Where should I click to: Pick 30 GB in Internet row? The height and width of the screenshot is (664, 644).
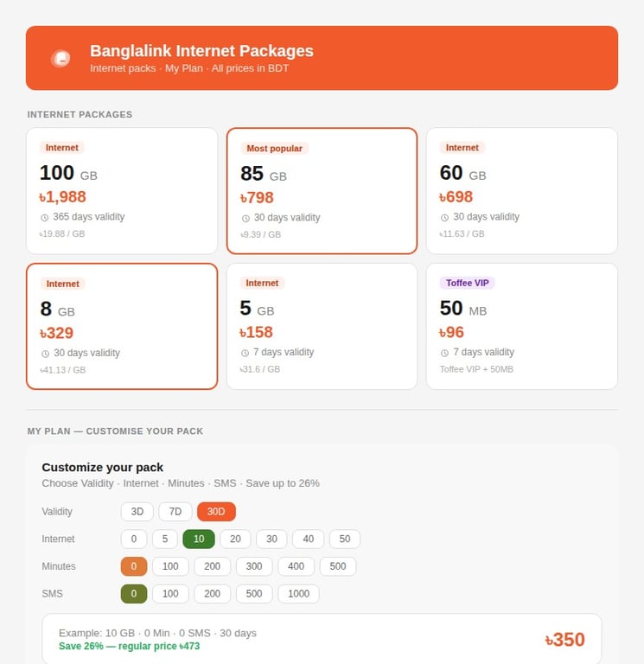(x=271, y=539)
